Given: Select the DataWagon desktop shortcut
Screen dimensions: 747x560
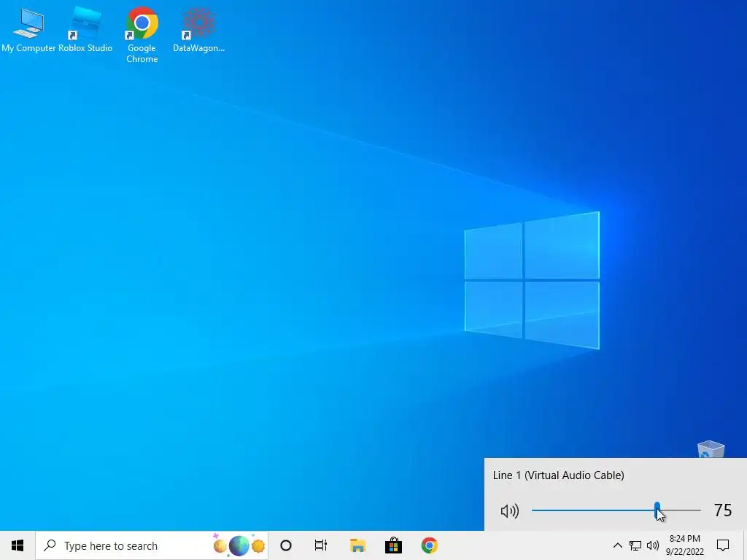Looking at the screenshot, I should tap(198, 30).
